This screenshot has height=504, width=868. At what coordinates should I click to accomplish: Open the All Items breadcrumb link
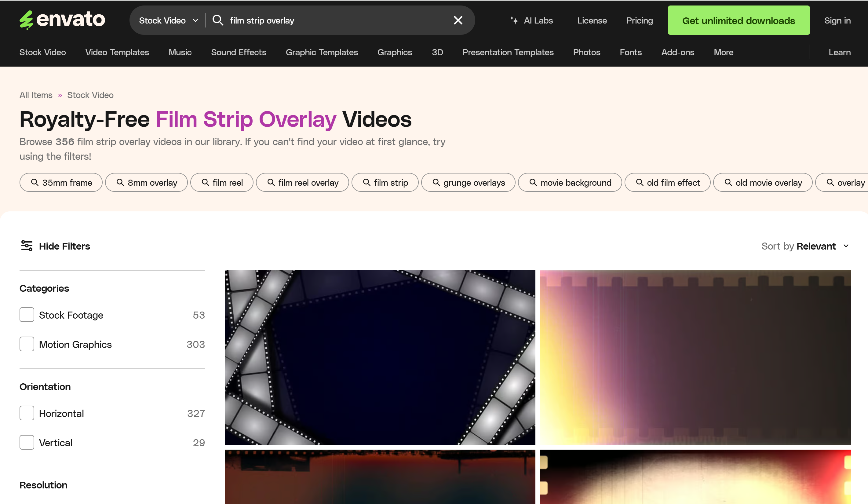(x=36, y=95)
